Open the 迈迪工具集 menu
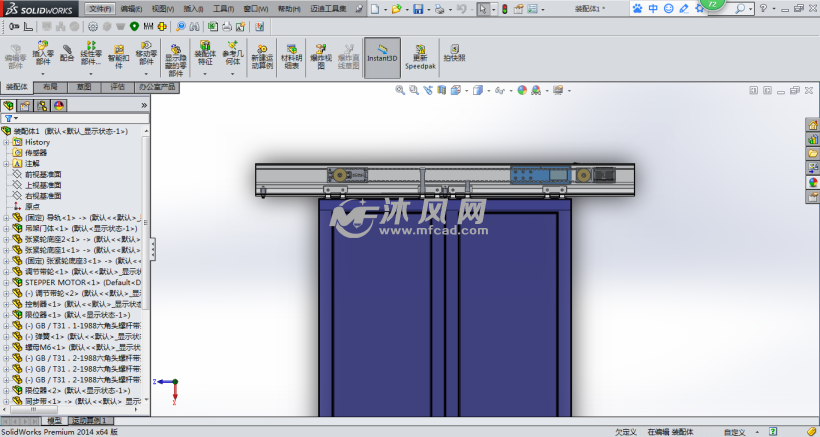The width and height of the screenshot is (820, 437). 328,9
